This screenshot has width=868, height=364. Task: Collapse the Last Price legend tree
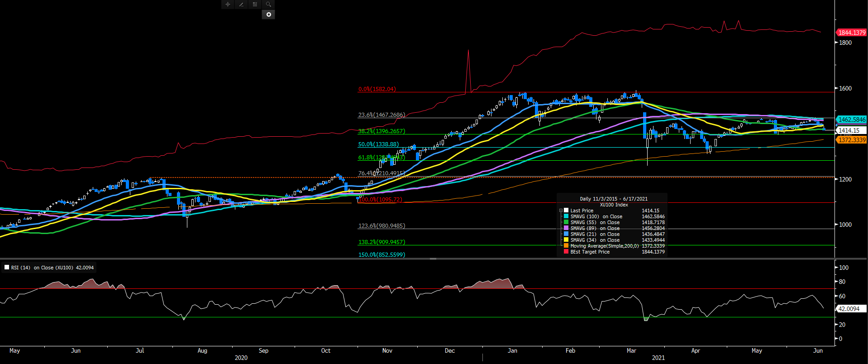(561, 211)
